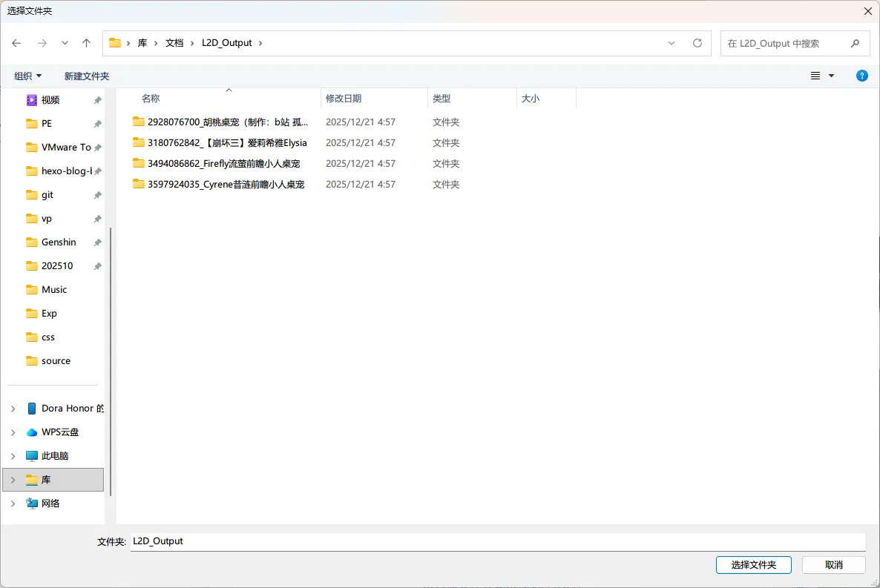Click the Back navigation arrow
This screenshot has height=588, width=880.
click(16, 43)
